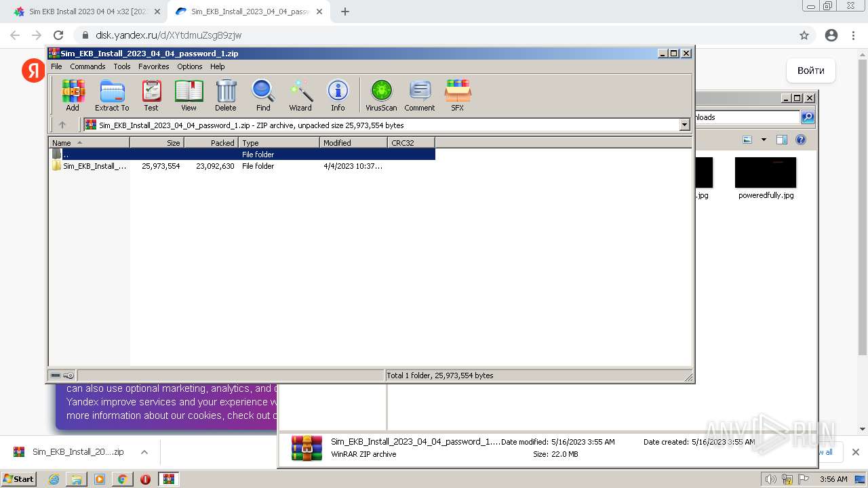This screenshot has width=868, height=488.
Task: Click the WinRAR taskbar button
Action: click(168, 479)
